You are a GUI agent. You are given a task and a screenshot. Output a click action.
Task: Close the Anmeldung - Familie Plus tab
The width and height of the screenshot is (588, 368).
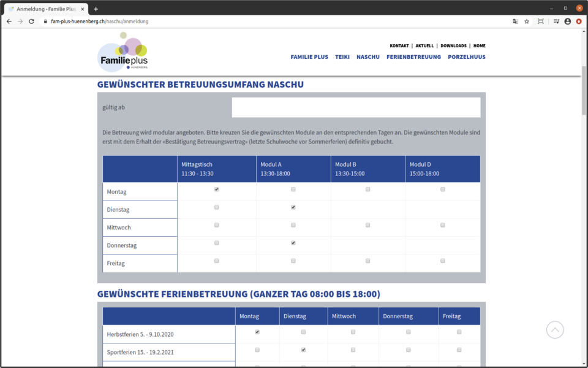coord(83,9)
